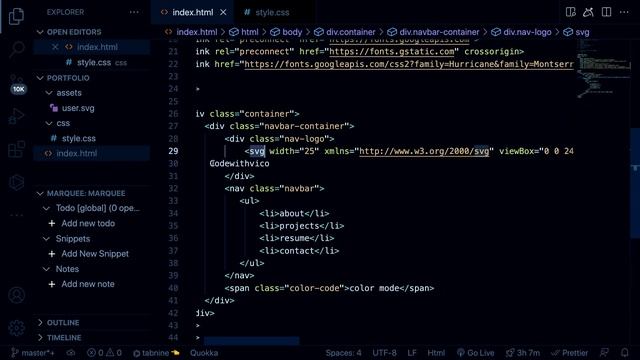Click the tabnine status item
The image size is (640, 360).
click(x=156, y=353)
